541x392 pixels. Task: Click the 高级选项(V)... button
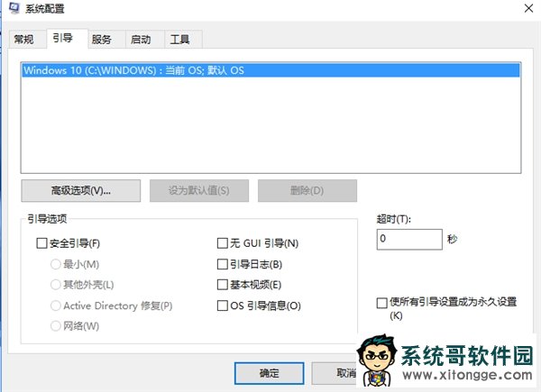click(x=81, y=190)
